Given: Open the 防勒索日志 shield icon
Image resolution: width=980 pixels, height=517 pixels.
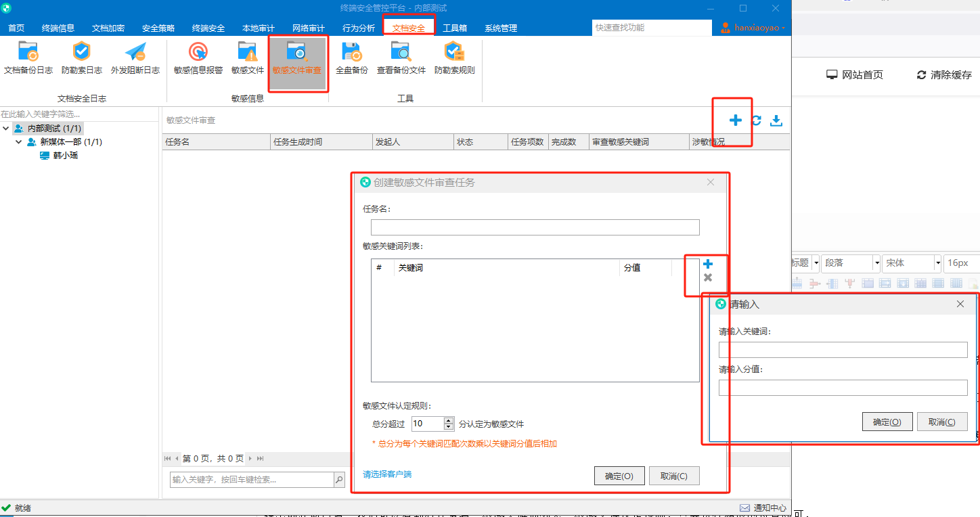Looking at the screenshot, I should point(81,52).
